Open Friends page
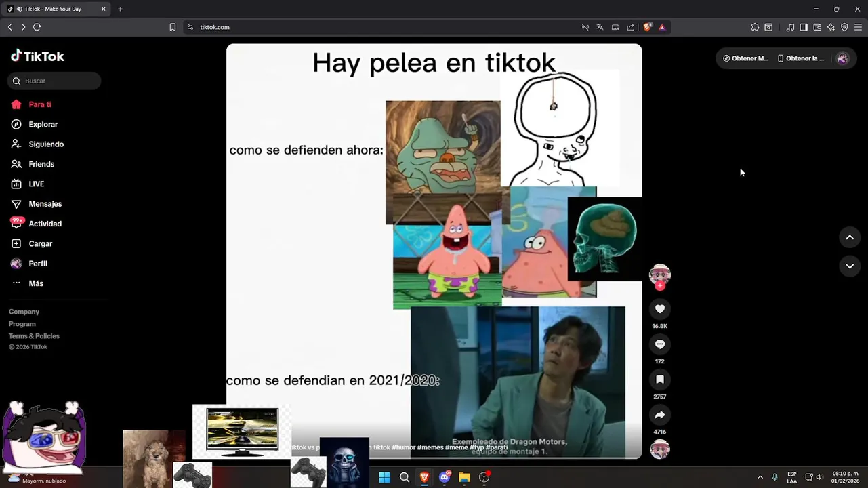 click(x=33, y=164)
